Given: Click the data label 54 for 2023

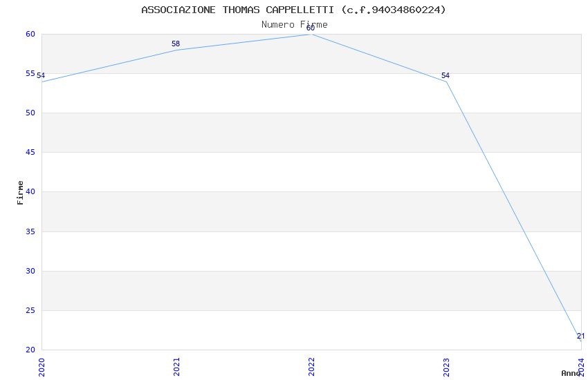Looking at the screenshot, I should coord(445,75).
